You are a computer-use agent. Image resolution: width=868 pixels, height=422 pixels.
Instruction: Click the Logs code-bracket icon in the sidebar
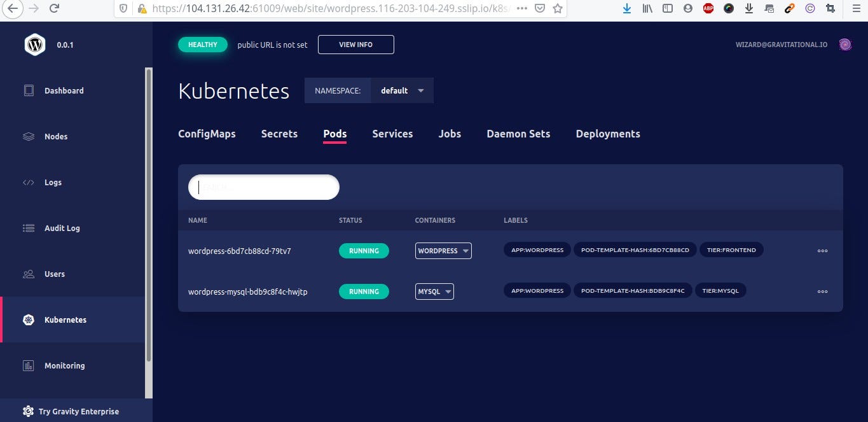click(29, 182)
